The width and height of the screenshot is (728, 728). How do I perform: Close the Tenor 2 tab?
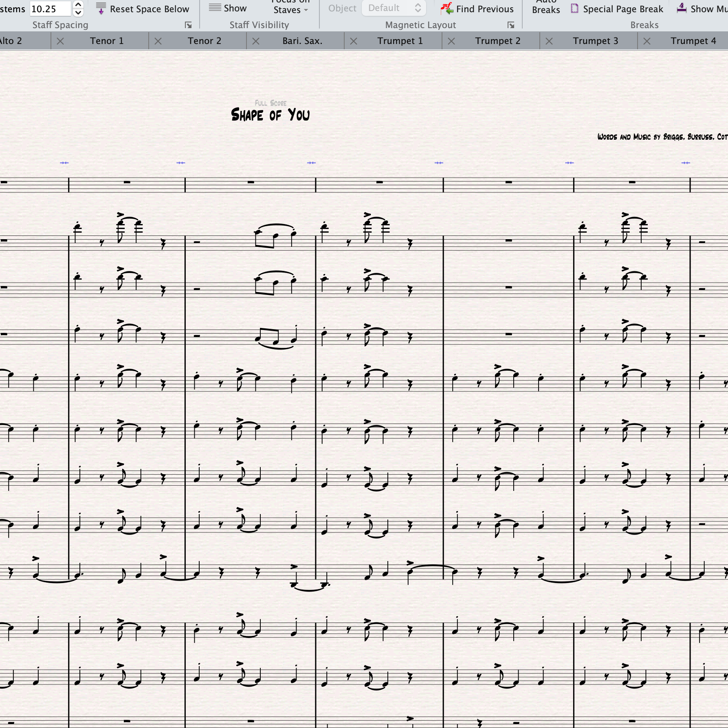click(158, 41)
